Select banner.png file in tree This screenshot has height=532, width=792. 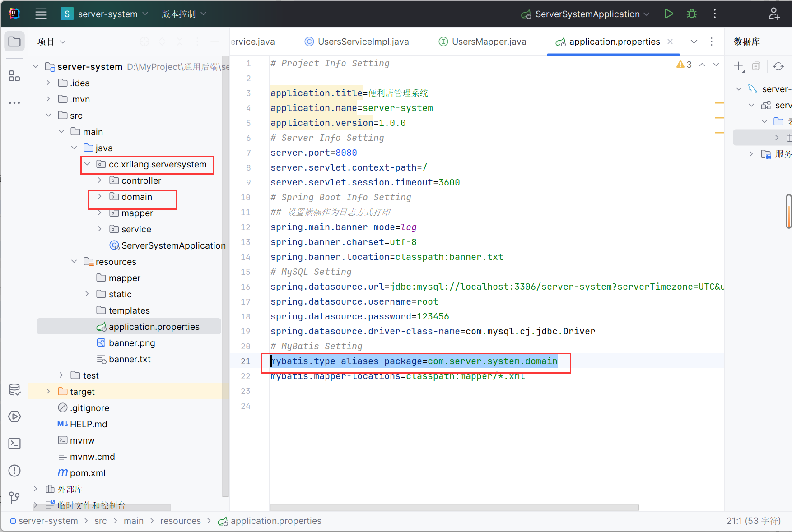126,343
